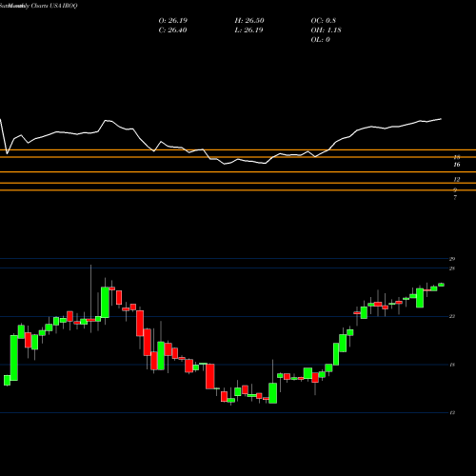Select the high price text H: 26.50
Screen dimensions: 476x476
pyautogui.click(x=249, y=21)
